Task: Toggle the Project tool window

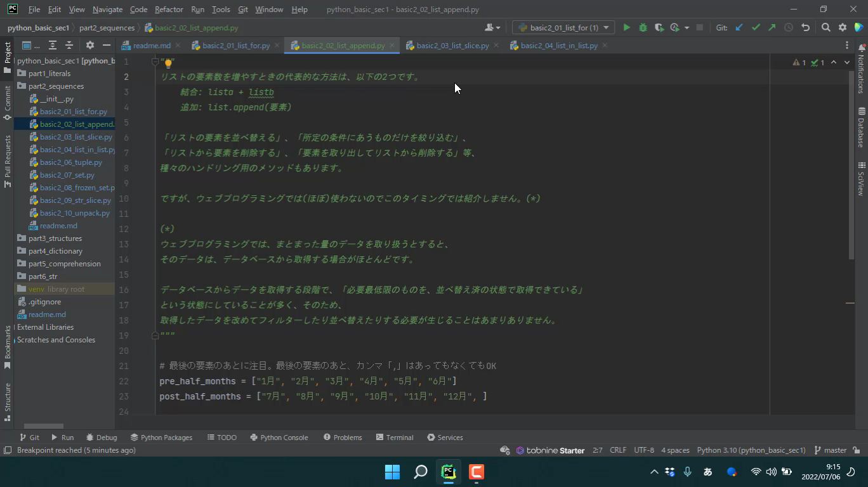Action: [8, 57]
